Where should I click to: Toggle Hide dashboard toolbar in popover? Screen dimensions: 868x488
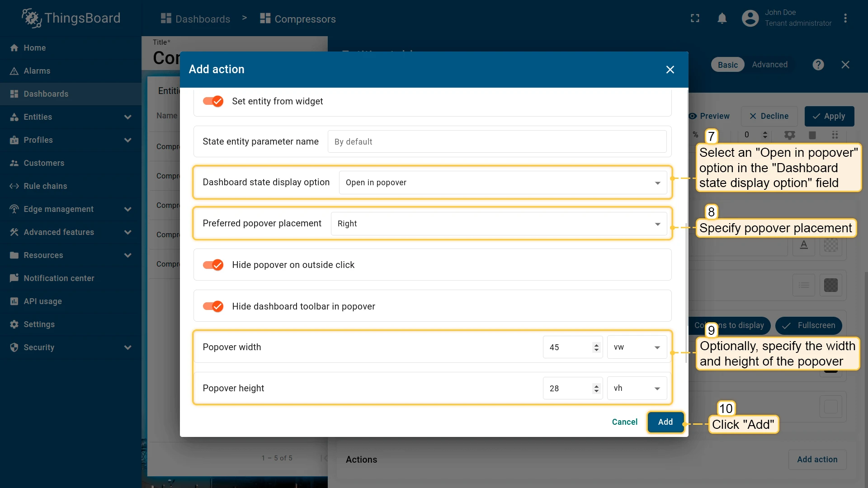coord(213,306)
